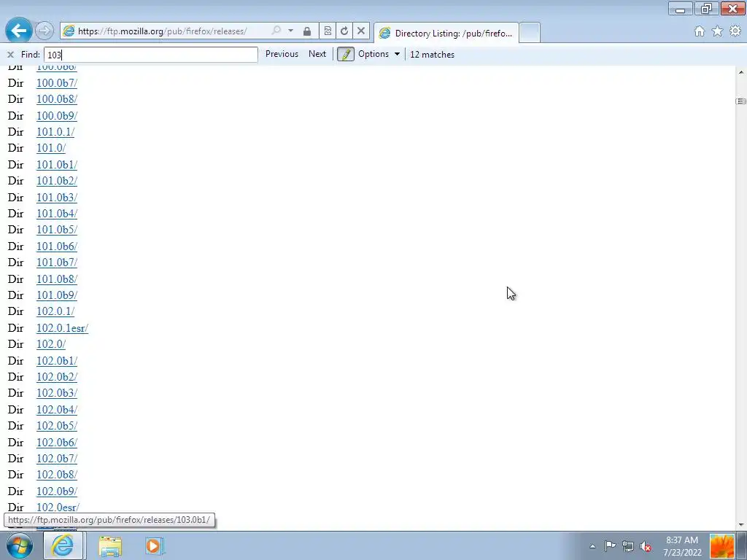Open the 101.0b7/ directory link

[x=57, y=262]
